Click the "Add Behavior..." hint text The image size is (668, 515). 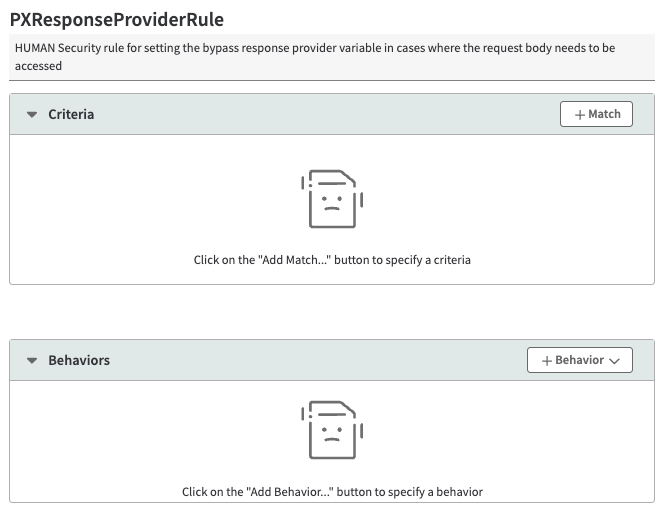click(332, 492)
